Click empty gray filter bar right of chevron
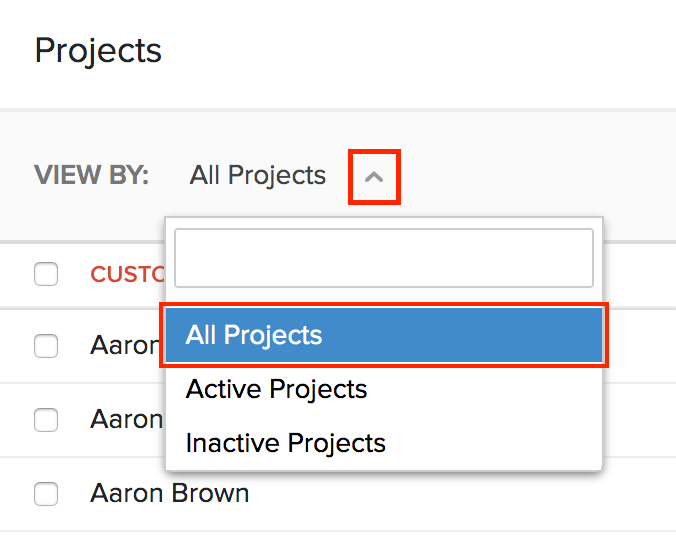Image resolution: width=676 pixels, height=536 pixels. click(x=540, y=176)
